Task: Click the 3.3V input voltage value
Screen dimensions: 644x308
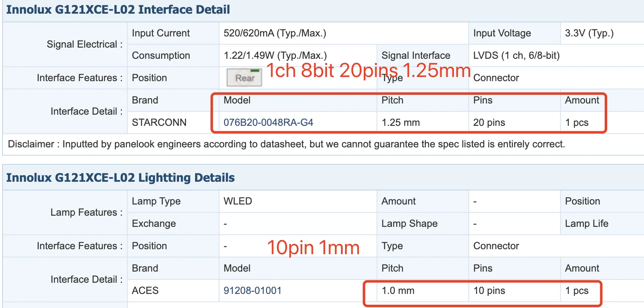Action: click(x=589, y=33)
